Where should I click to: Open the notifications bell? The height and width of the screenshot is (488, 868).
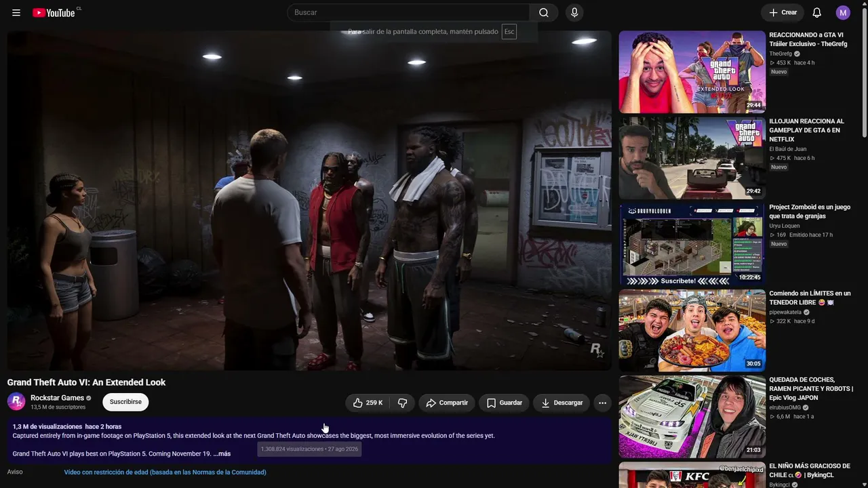click(x=817, y=13)
